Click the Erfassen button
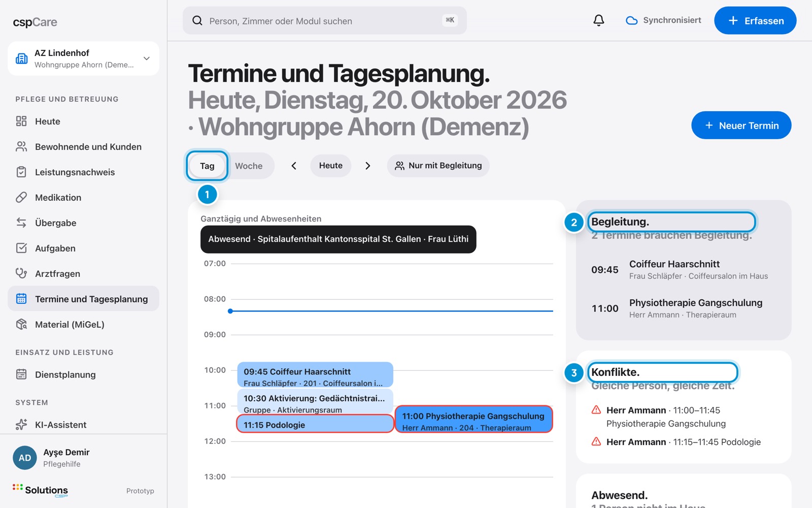 (755, 20)
